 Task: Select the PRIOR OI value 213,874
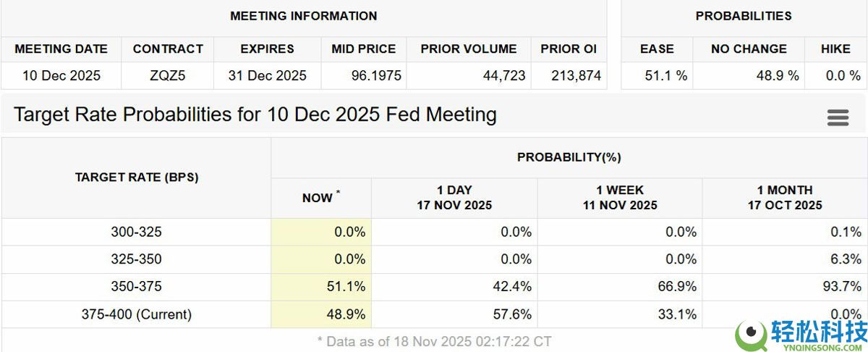pyautogui.click(x=570, y=75)
